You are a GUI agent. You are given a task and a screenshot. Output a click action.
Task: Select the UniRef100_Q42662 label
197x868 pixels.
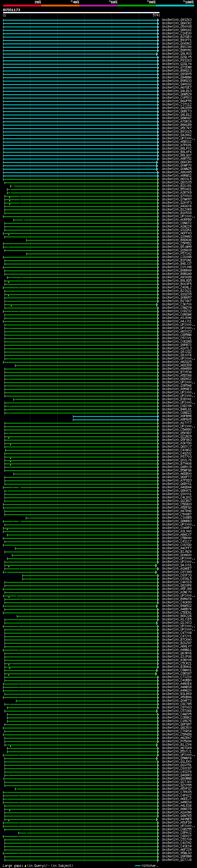click(x=177, y=135)
